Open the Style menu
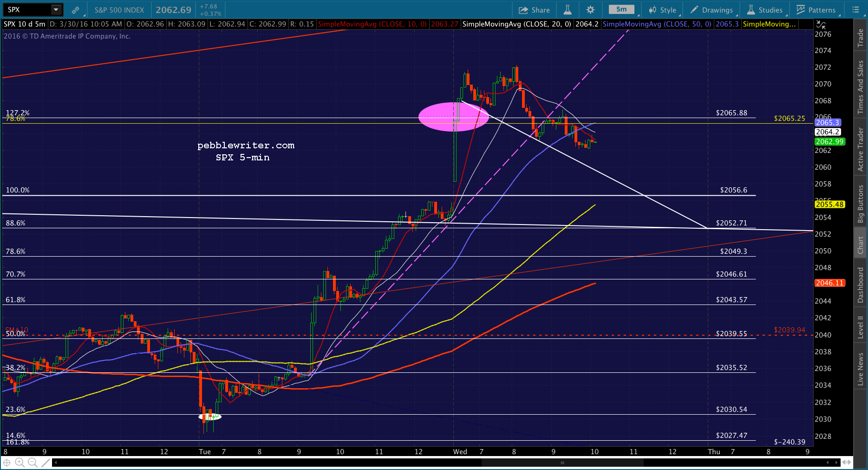The height and width of the screenshot is (470, 868). (663, 10)
